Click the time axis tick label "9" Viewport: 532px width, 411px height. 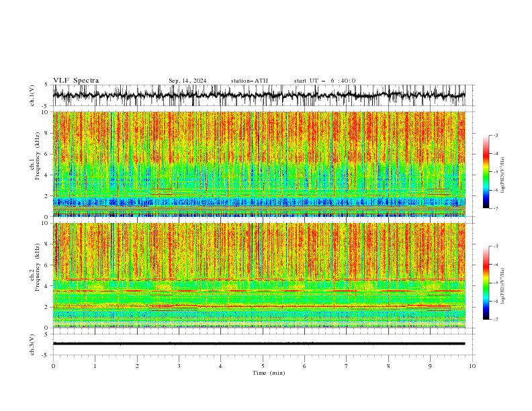(x=430, y=366)
